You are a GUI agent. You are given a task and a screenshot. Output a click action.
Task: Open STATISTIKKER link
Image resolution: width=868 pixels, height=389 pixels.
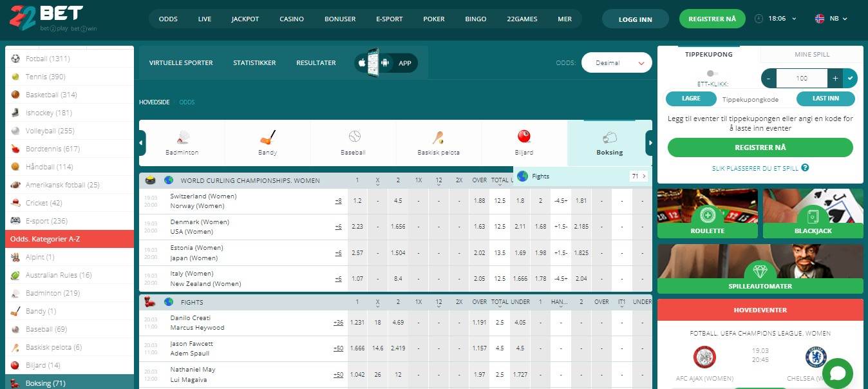pyautogui.click(x=254, y=63)
